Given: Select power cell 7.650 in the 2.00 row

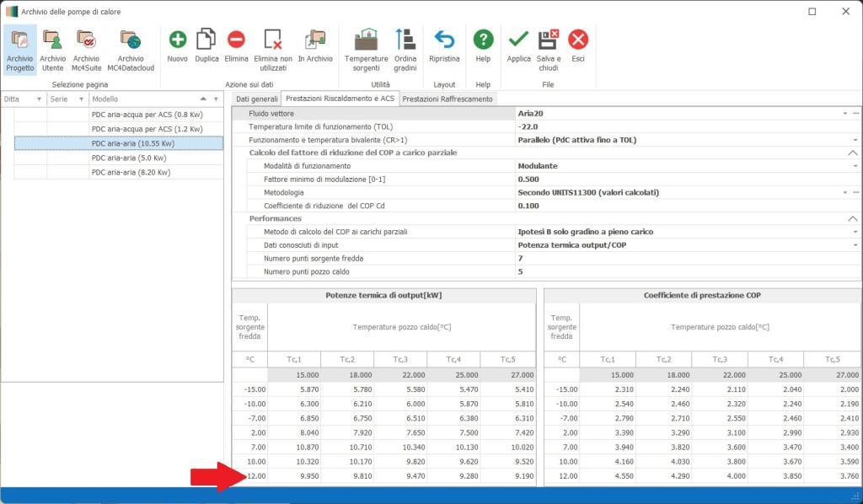Looking at the screenshot, I should click(x=400, y=432).
